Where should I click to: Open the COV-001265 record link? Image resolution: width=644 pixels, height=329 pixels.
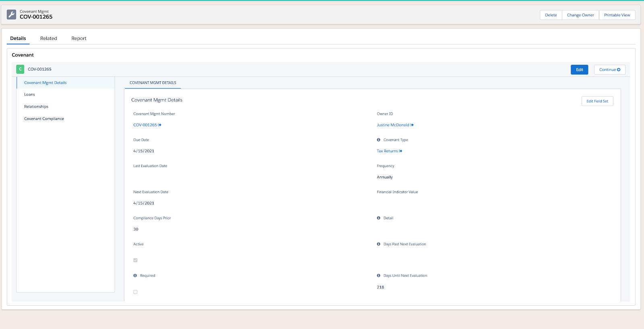(145, 125)
